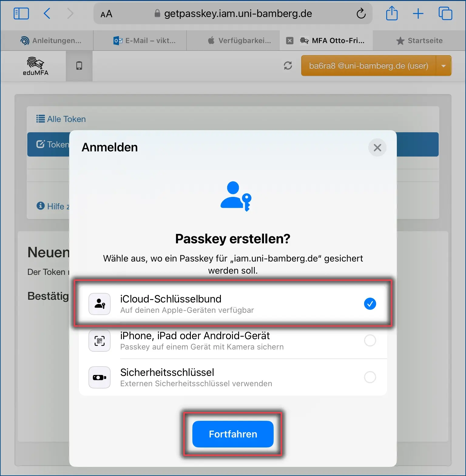Expand the user account dropdown arrow
This screenshot has height=476, width=466.
(x=444, y=66)
